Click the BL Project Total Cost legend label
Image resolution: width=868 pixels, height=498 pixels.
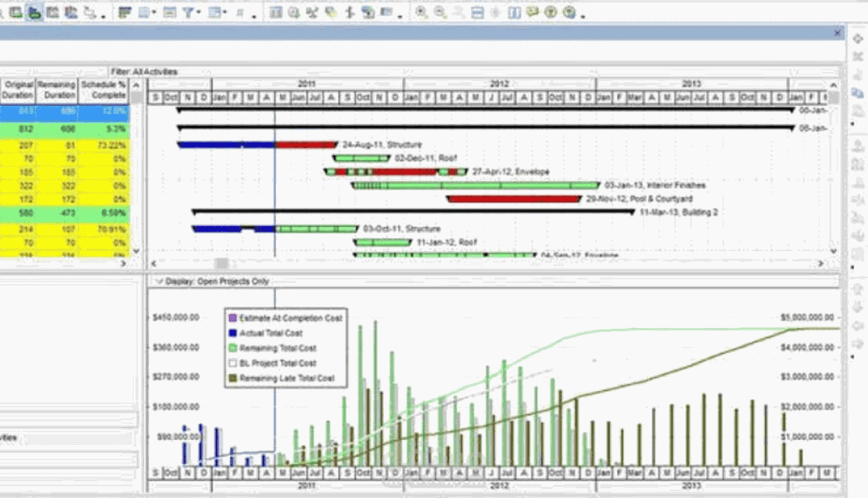click(278, 363)
